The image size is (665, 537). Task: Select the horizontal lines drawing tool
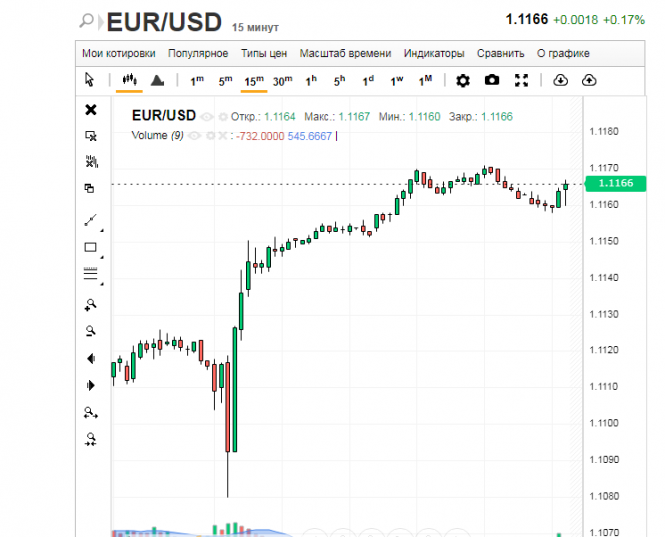coord(90,274)
